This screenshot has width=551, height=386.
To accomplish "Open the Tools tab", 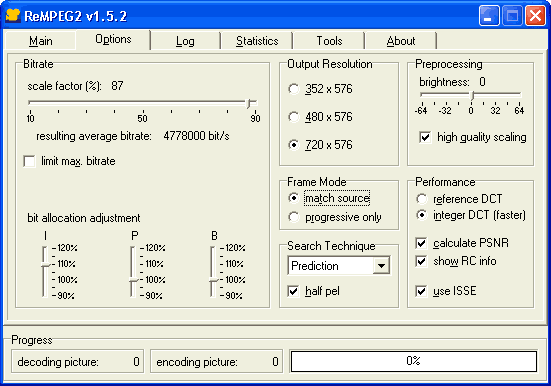I will tap(329, 41).
